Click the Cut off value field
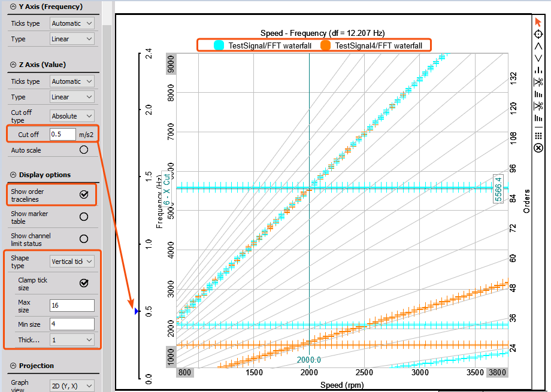This screenshot has height=392, width=551. pyautogui.click(x=62, y=134)
